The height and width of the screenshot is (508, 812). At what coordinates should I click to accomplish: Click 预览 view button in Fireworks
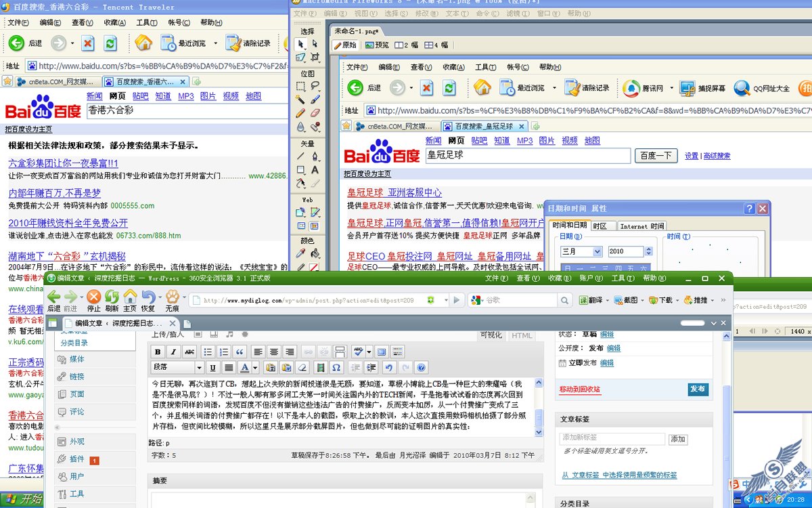pos(377,45)
